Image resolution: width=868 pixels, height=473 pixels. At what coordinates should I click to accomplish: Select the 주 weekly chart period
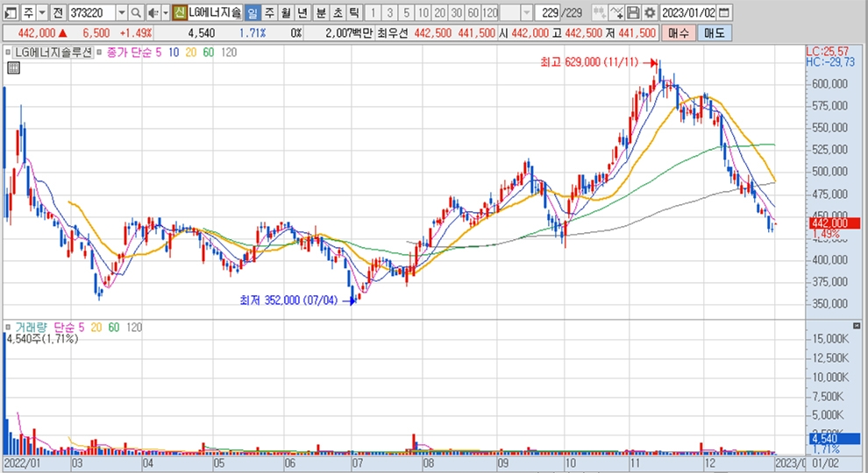point(269,12)
